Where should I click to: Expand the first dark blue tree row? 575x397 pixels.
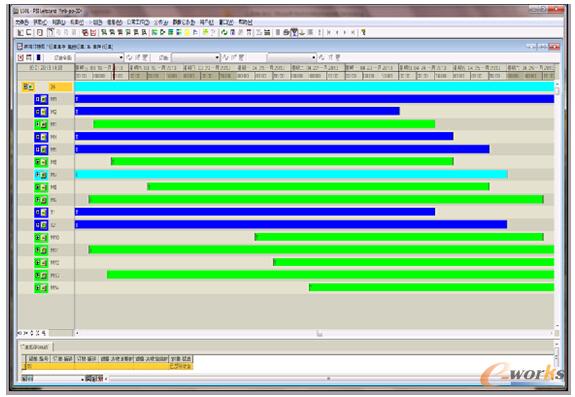coord(38,99)
